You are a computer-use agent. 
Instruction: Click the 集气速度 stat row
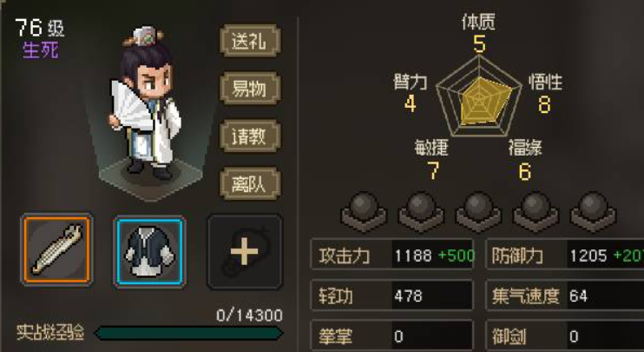click(565, 296)
